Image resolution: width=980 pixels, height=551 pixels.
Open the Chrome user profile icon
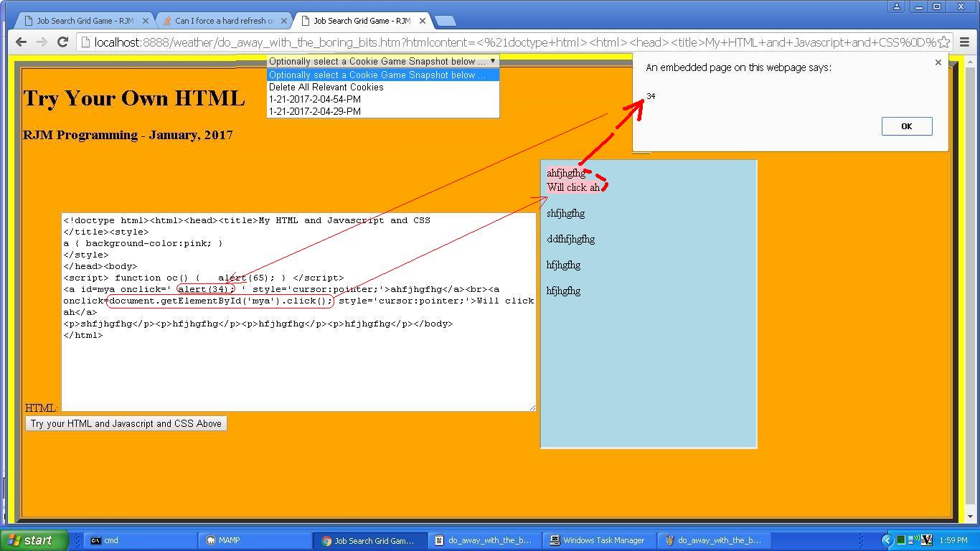(x=897, y=6)
